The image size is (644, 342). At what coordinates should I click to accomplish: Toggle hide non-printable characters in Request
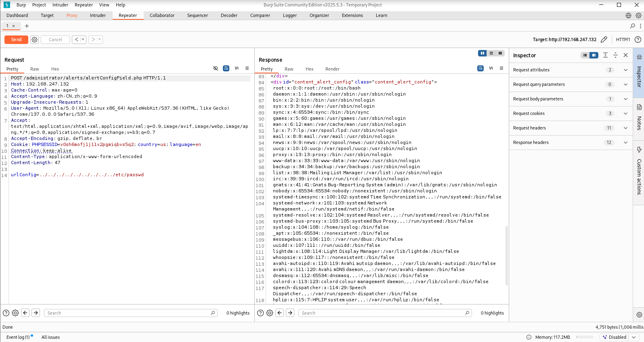216,68
